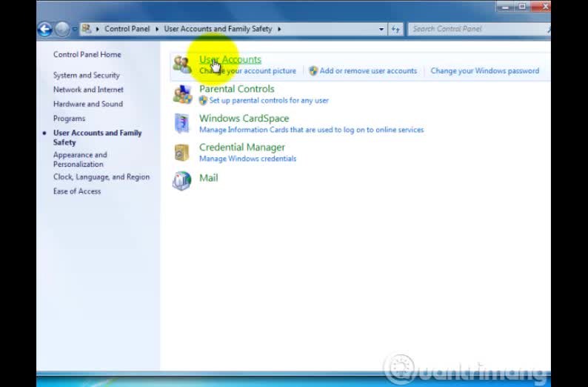The height and width of the screenshot is (387, 588).
Task: Click the Control Panel icon in address bar
Action: point(87,29)
